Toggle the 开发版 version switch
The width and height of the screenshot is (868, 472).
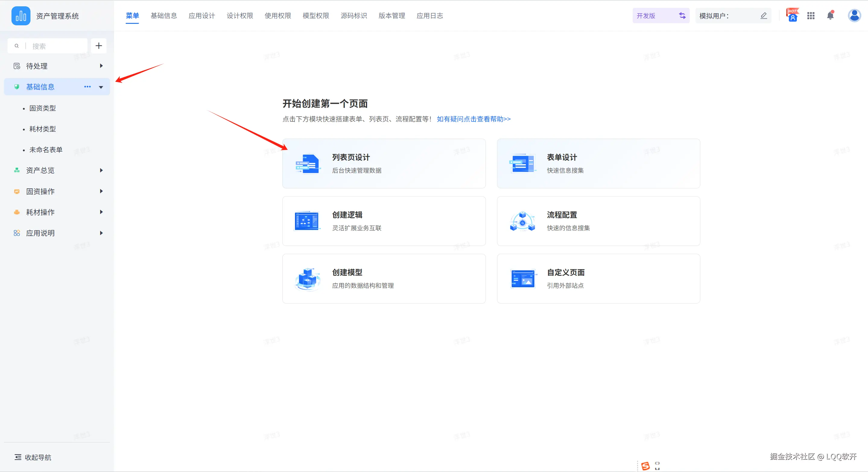pos(682,15)
